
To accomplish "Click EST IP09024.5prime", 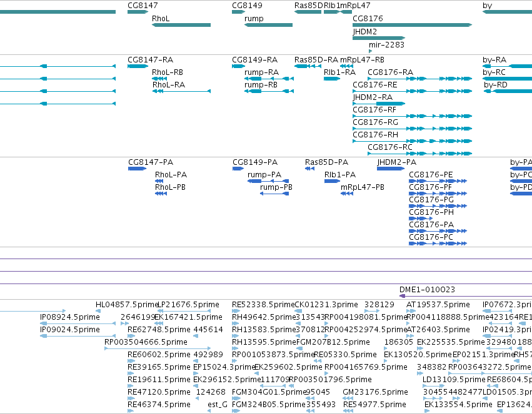I will [78, 336].
